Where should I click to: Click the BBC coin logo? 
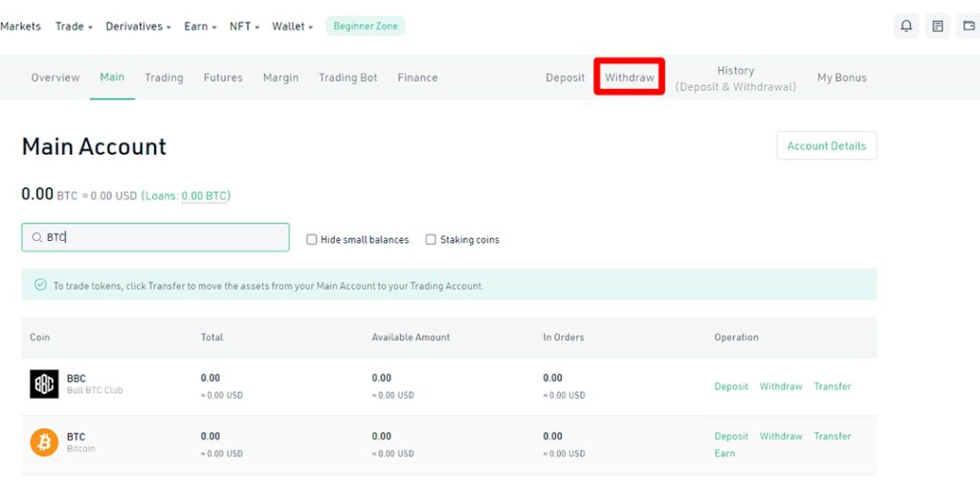coord(44,383)
